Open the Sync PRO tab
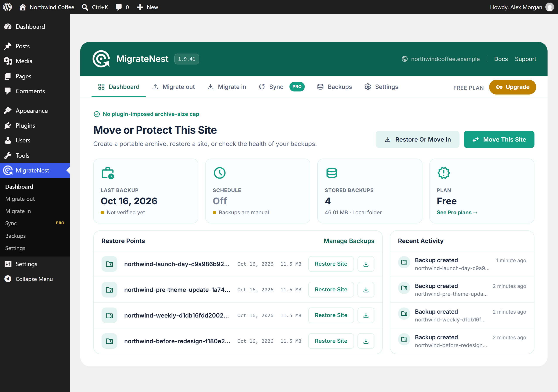Viewport: 558px width, 392px height. [x=281, y=87]
